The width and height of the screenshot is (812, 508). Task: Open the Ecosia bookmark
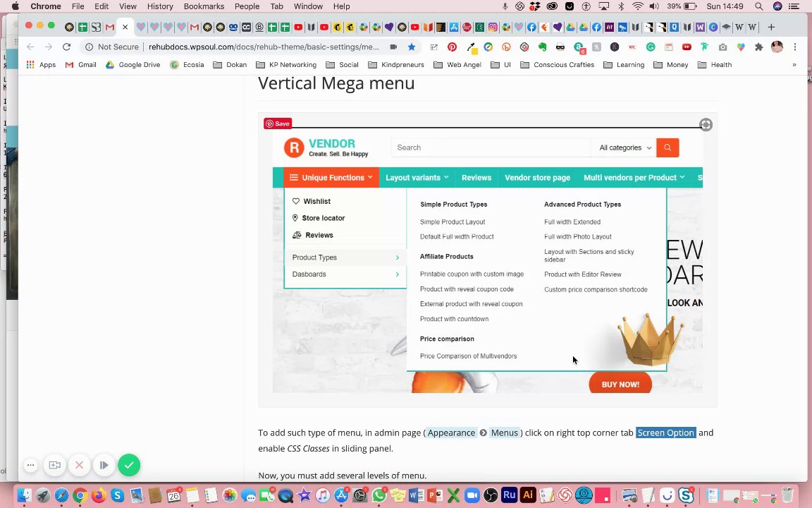coord(187,65)
